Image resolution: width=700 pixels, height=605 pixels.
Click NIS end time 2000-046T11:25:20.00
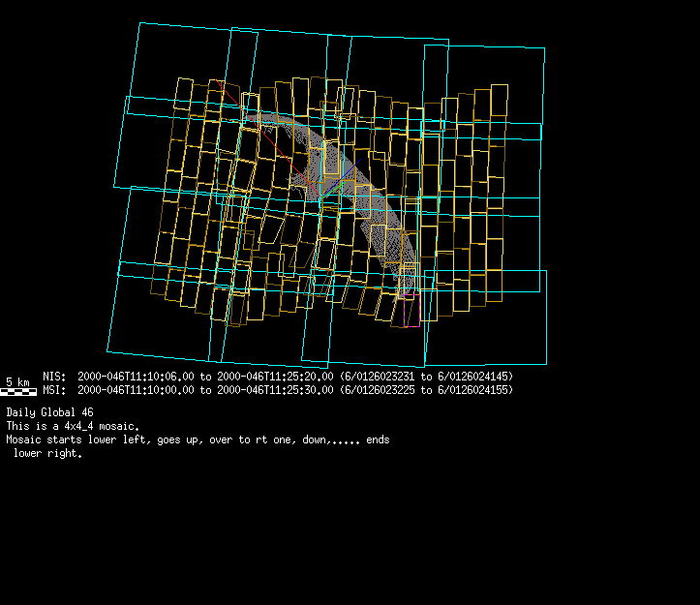click(x=275, y=376)
